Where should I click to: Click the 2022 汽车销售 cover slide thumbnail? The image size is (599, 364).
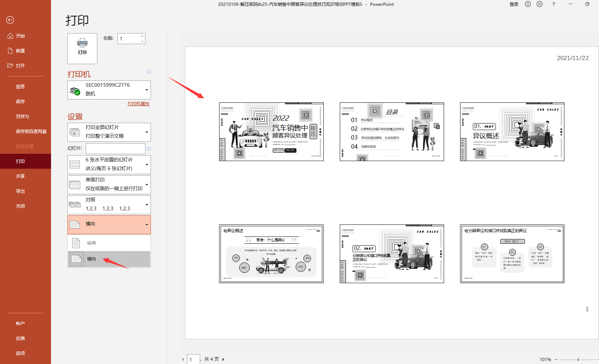click(271, 132)
